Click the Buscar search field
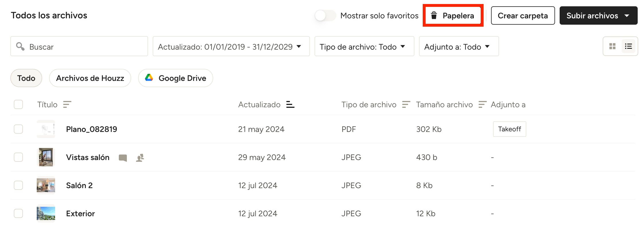644x226 pixels. point(83,46)
